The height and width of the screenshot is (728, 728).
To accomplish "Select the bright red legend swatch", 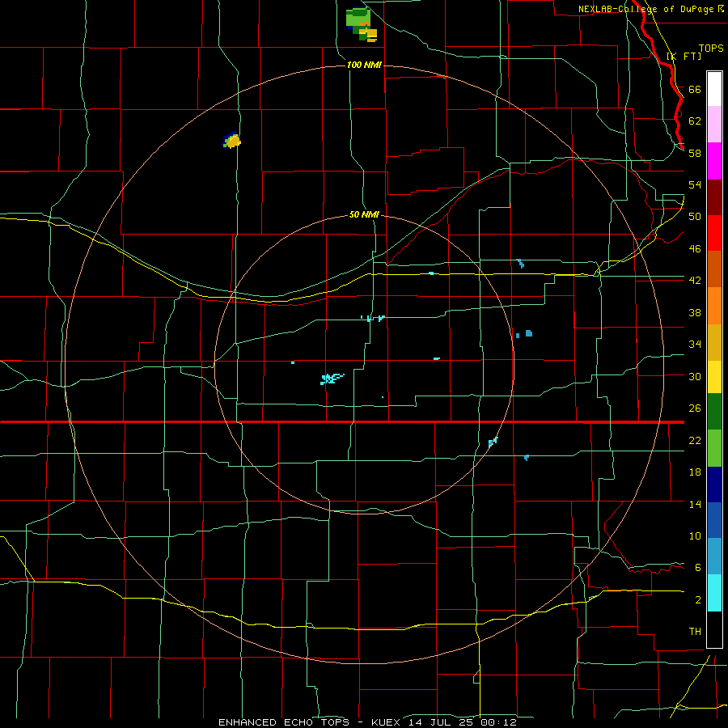I will click(x=714, y=233).
